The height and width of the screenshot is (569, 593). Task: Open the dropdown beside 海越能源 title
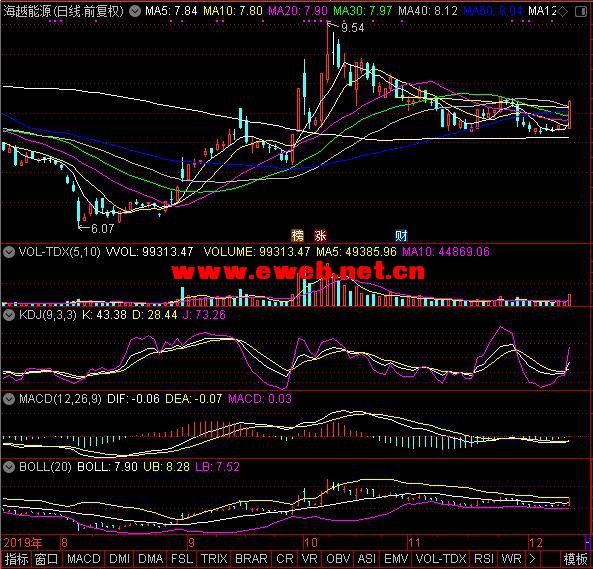point(134,11)
